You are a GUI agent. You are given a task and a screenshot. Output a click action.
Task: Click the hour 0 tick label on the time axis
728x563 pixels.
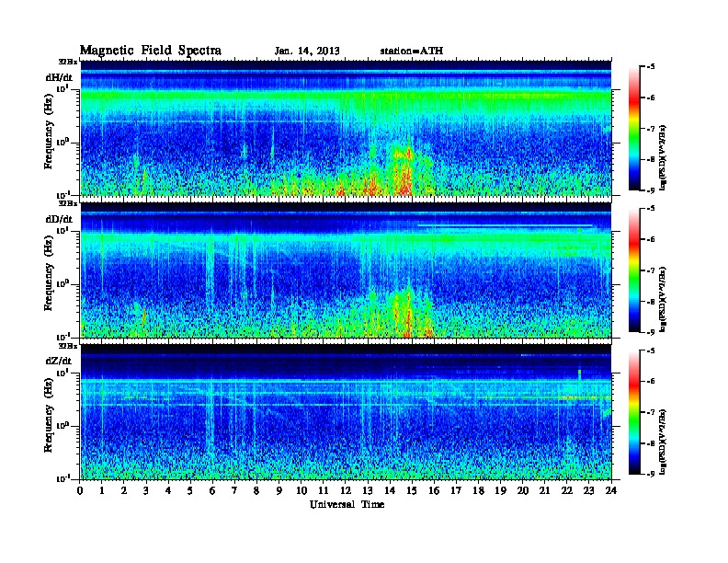point(80,491)
